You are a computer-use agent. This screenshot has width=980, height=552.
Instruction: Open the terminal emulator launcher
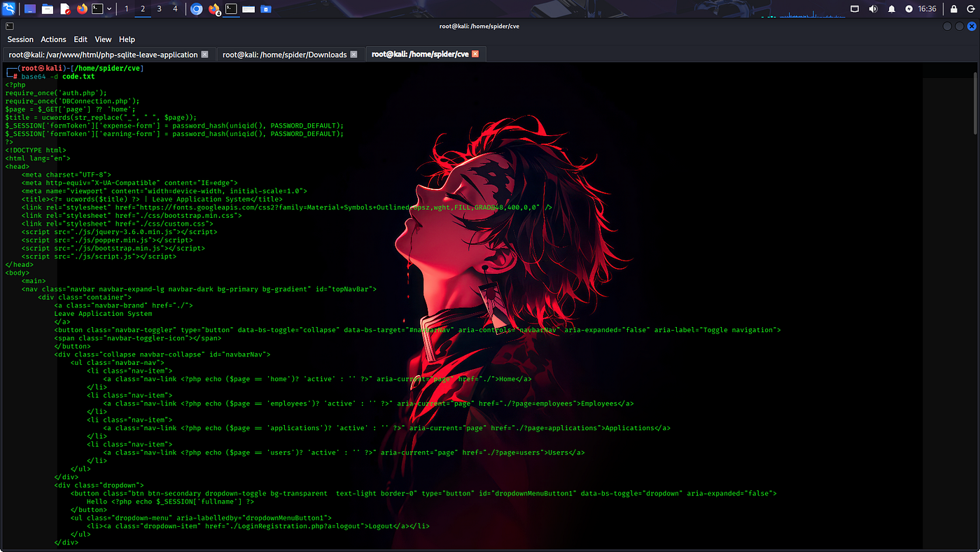point(98,9)
